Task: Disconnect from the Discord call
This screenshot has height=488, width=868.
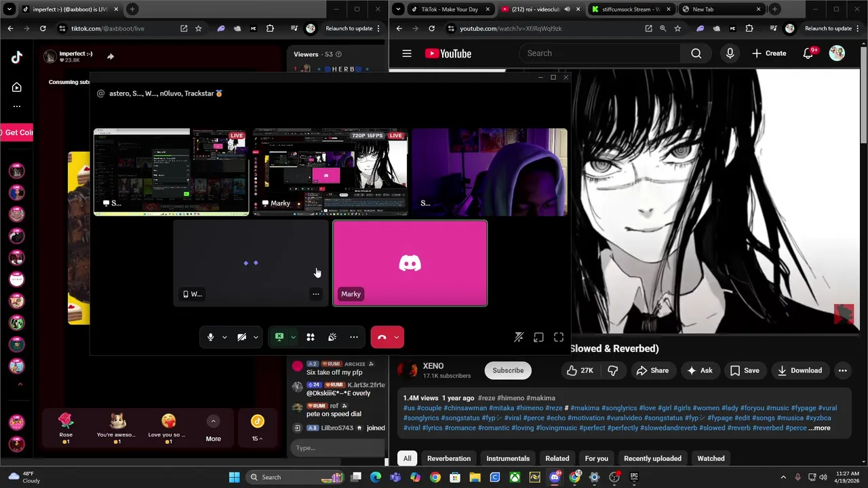Action: tap(381, 337)
